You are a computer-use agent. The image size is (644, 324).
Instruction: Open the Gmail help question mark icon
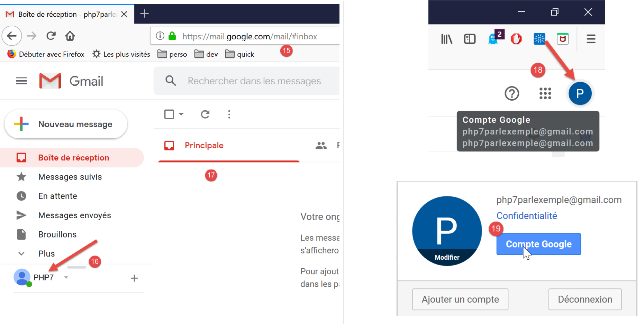pyautogui.click(x=512, y=93)
